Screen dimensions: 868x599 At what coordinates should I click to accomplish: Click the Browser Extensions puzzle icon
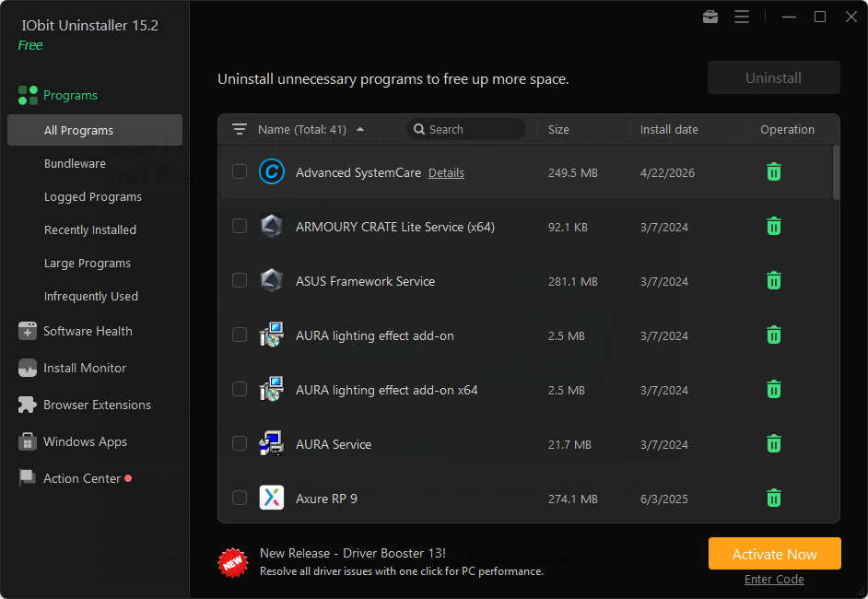pyautogui.click(x=27, y=405)
